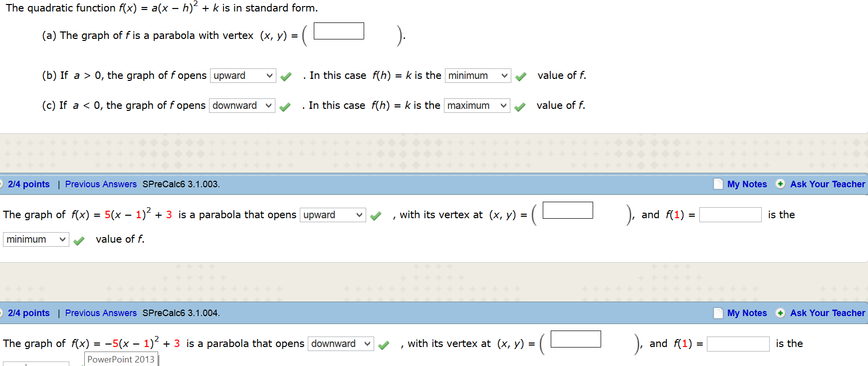Open the 'upward' dropdown for f(x)=5(x-1)²+3
The height and width of the screenshot is (366, 868).
point(333,215)
